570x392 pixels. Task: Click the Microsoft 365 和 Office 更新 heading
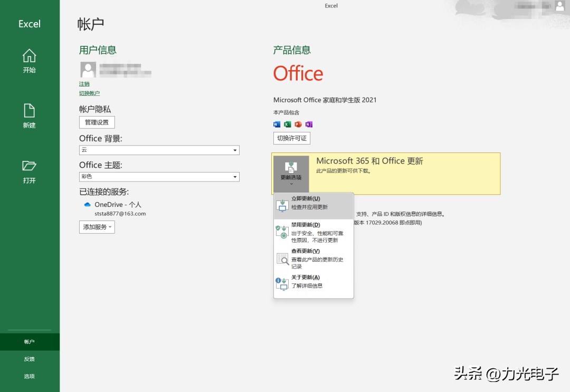[369, 161]
